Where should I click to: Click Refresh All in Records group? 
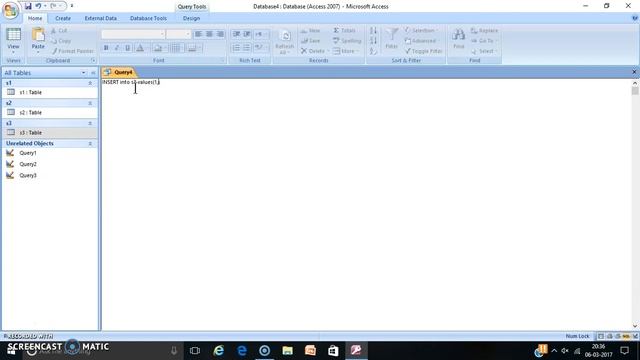click(284, 42)
